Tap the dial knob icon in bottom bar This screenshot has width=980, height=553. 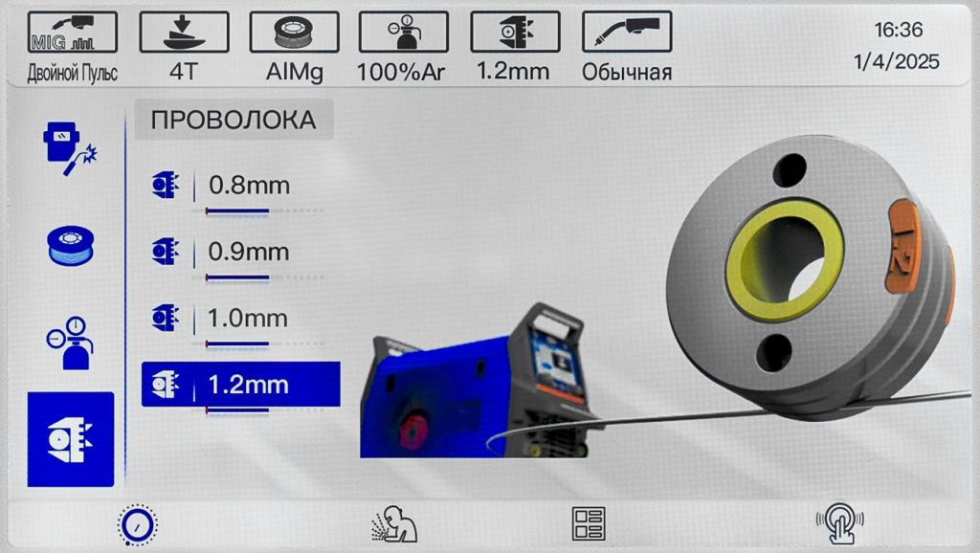(x=138, y=524)
